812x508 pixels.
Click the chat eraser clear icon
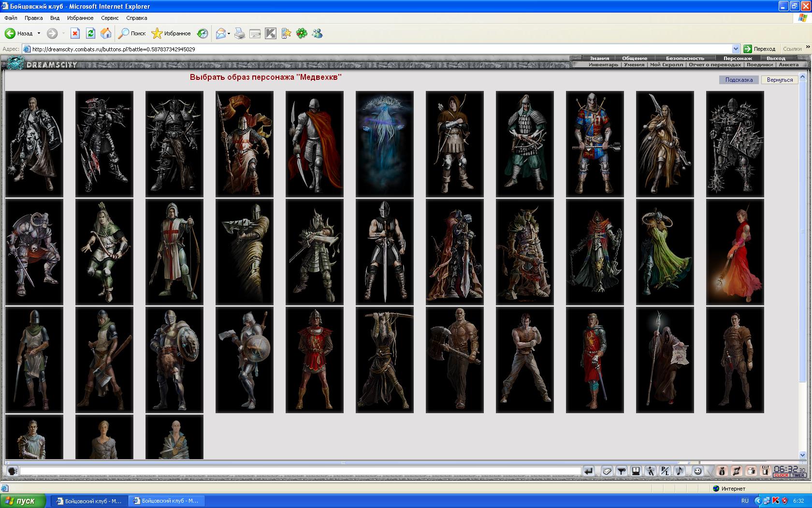coord(607,471)
